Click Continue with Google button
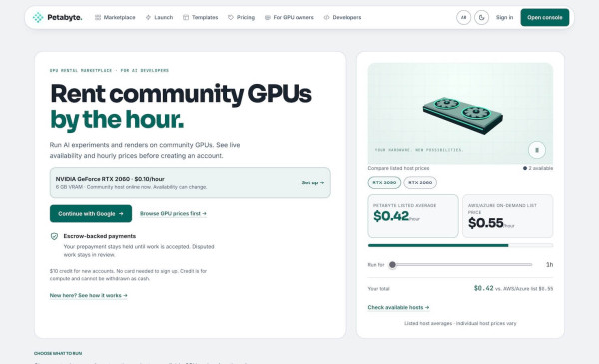 pyautogui.click(x=91, y=214)
